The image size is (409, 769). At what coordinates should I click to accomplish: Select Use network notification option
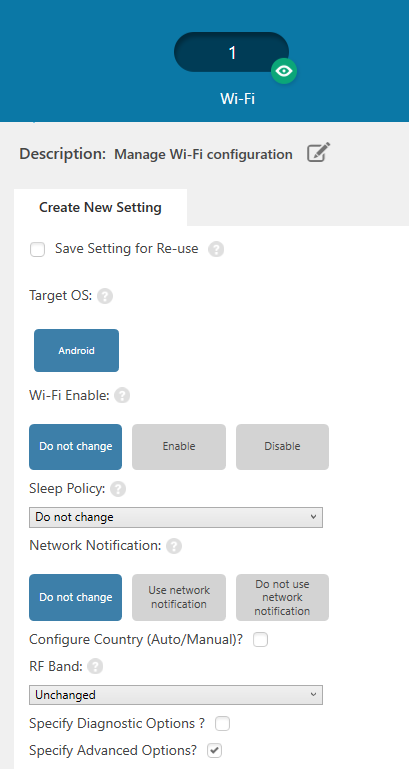click(x=179, y=597)
